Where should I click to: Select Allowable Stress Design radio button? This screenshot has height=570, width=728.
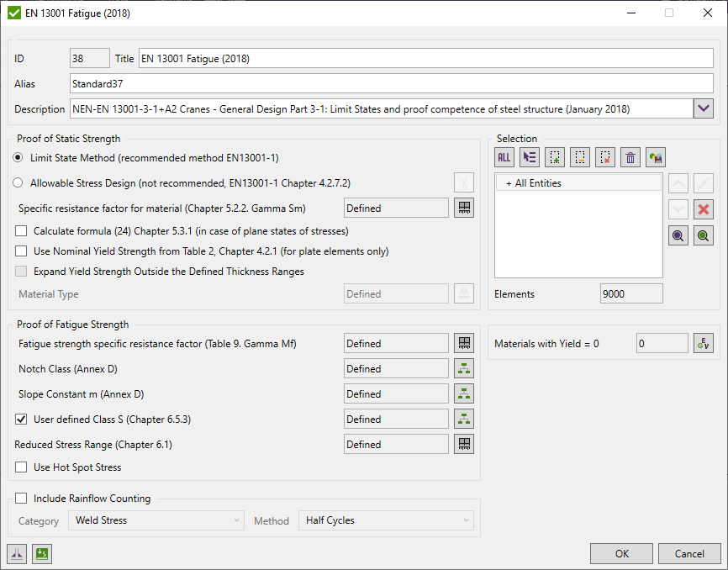pos(18,182)
